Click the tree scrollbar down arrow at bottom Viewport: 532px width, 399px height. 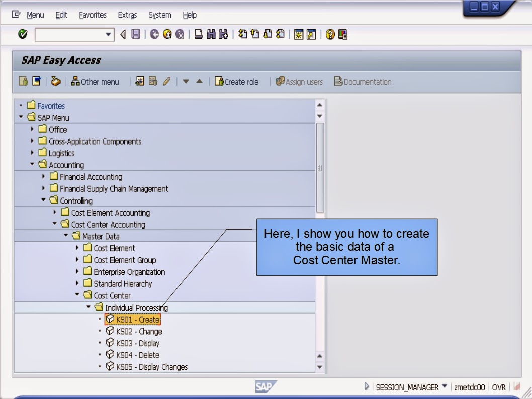[320, 367]
